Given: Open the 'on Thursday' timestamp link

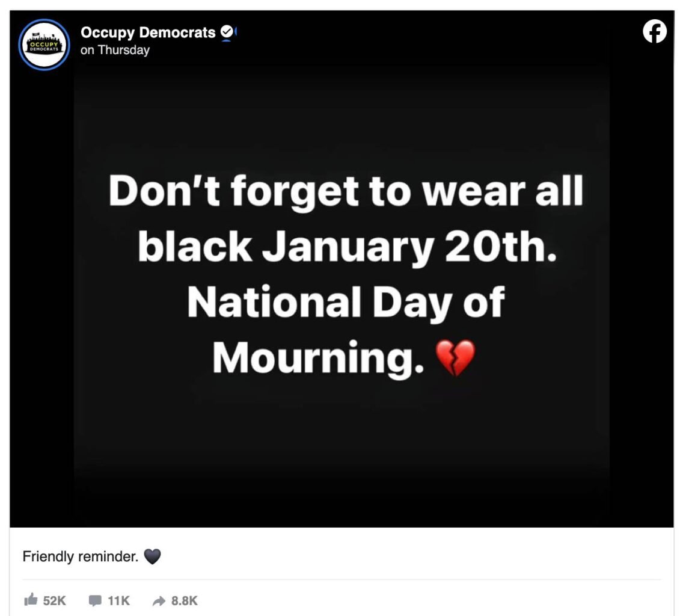Looking at the screenshot, I should click(x=115, y=50).
